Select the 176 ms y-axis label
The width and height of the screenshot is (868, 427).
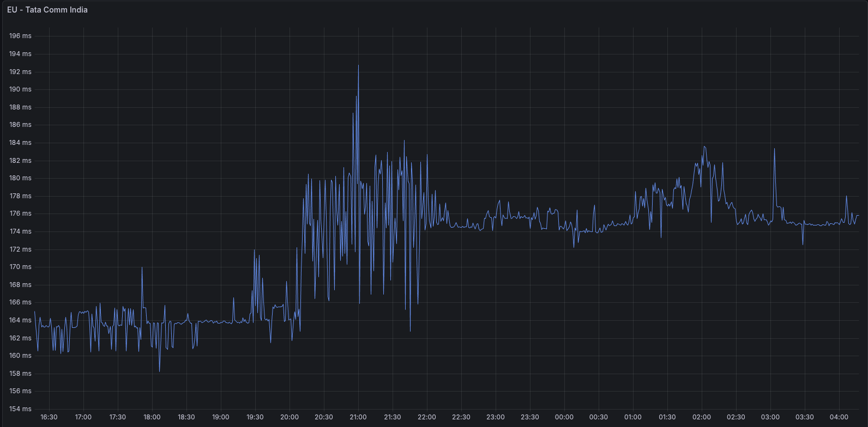point(20,213)
